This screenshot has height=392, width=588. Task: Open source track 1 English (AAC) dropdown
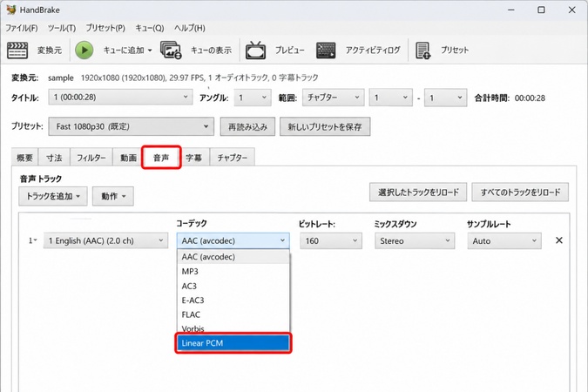click(x=105, y=240)
